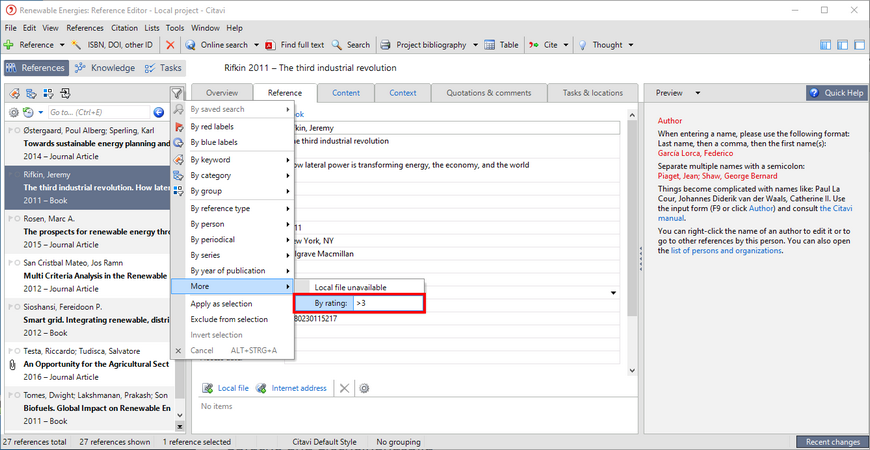
Task: Click Find full text PDF icon
Action: coord(270,45)
